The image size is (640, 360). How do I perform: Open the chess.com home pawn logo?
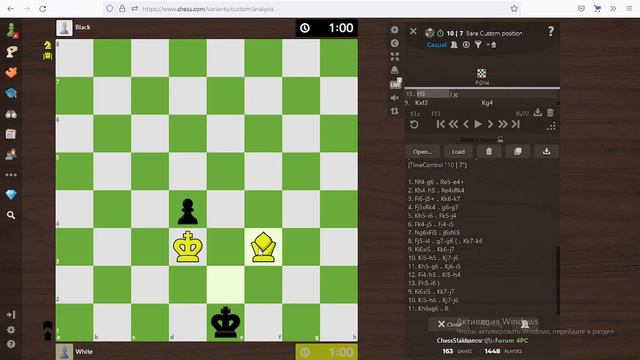[11, 30]
